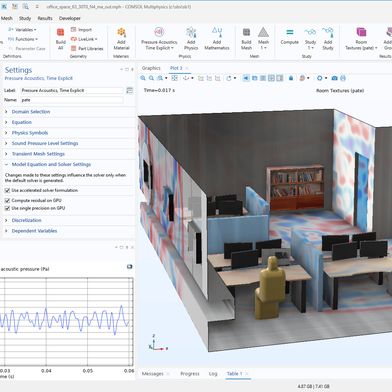The image size is (392, 392).
Task: Click the Zoom In icon in the graphics toolbar
Action: [x=143, y=78]
